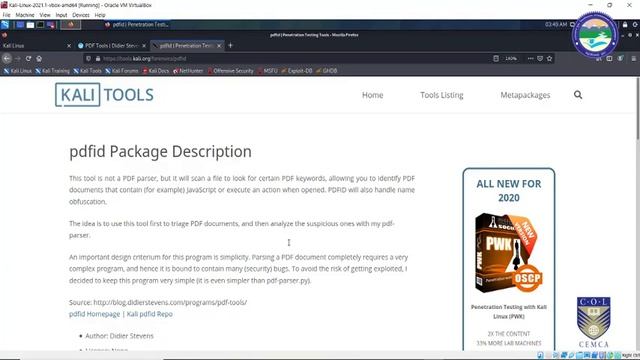Select the pdfid Penetration Testing tab
The width and height of the screenshot is (640, 360).
[x=187, y=45]
